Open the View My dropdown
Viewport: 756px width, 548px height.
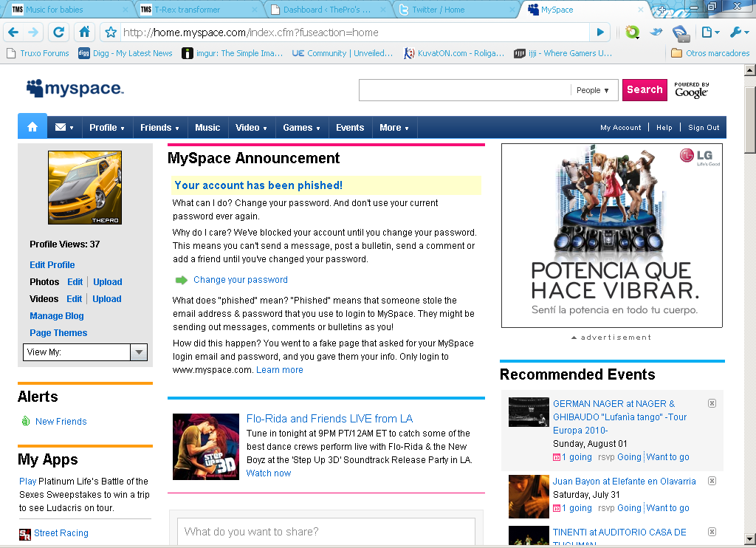85,352
